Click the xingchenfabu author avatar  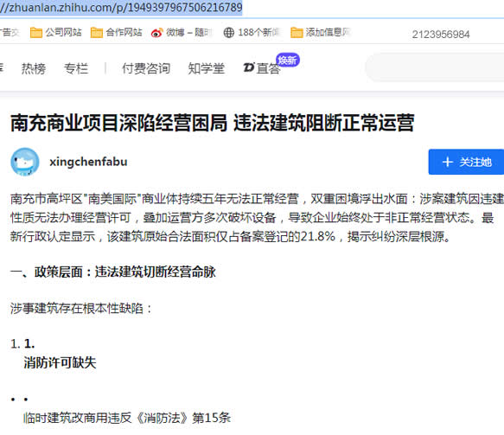[25, 162]
